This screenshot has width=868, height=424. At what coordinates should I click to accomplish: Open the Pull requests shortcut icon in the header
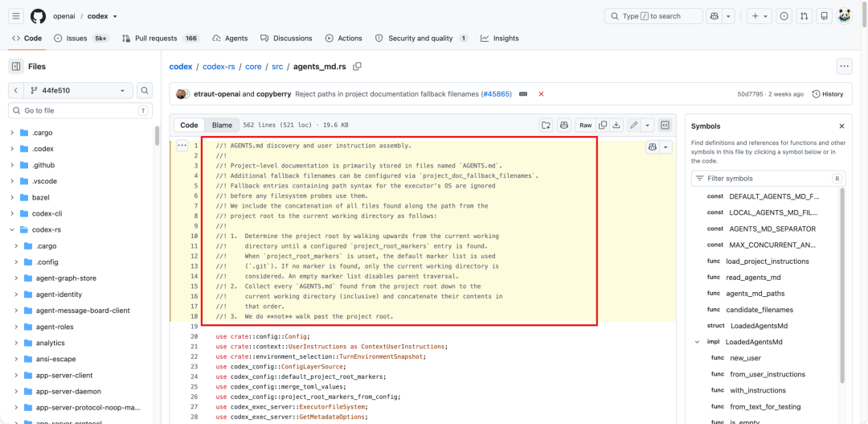point(804,16)
